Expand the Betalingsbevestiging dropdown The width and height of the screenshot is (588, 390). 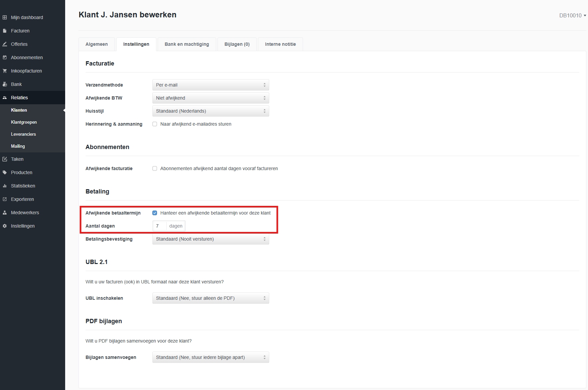pos(210,239)
